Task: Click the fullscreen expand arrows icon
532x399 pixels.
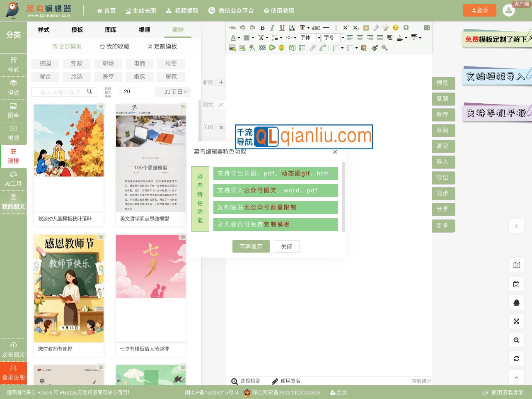Action: pos(516,321)
